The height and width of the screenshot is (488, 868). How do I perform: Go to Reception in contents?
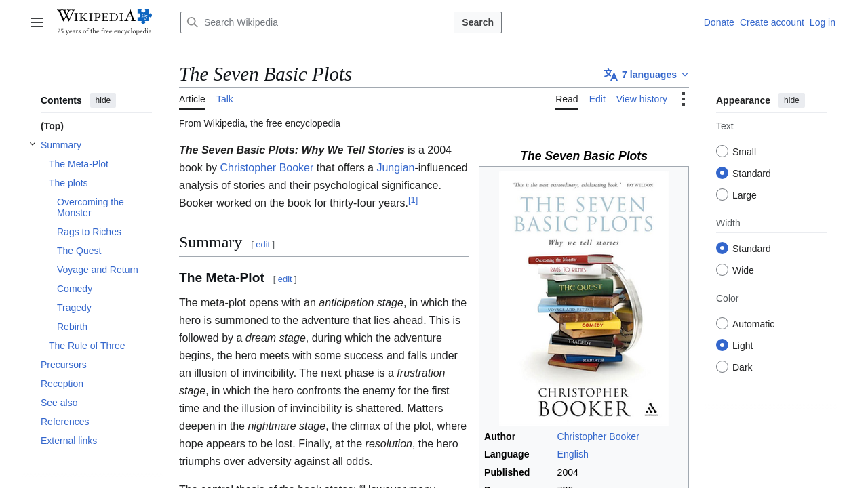tap(62, 384)
